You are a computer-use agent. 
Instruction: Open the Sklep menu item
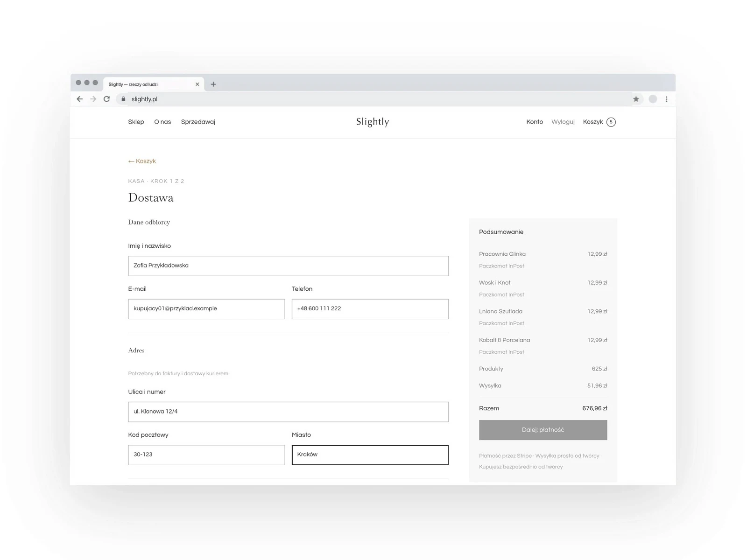(x=136, y=122)
